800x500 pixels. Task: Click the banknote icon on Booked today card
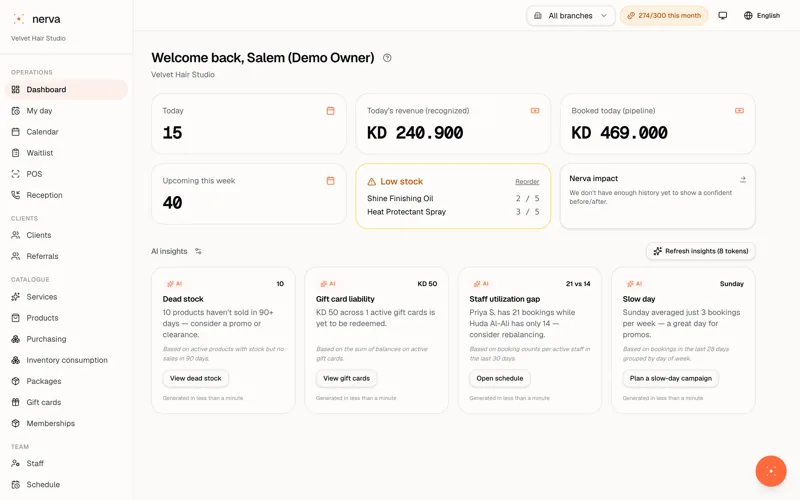[x=739, y=111]
